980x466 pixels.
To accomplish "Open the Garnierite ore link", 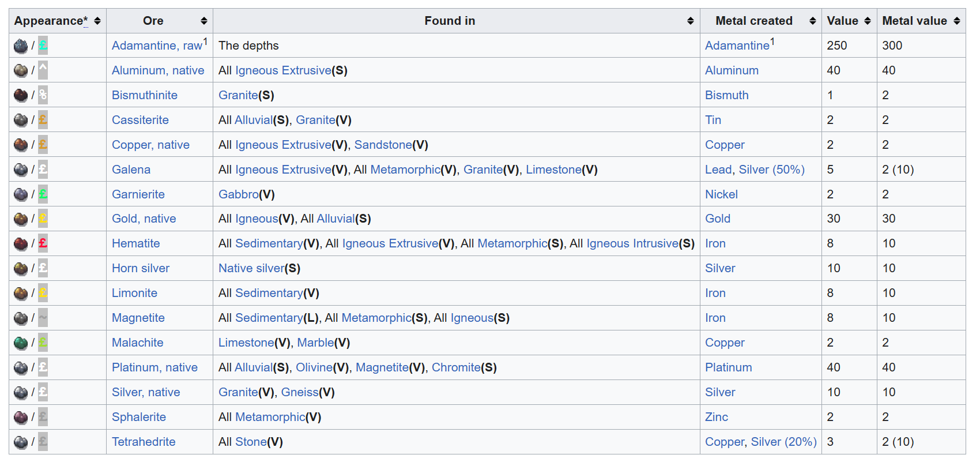I will pyautogui.click(x=138, y=194).
